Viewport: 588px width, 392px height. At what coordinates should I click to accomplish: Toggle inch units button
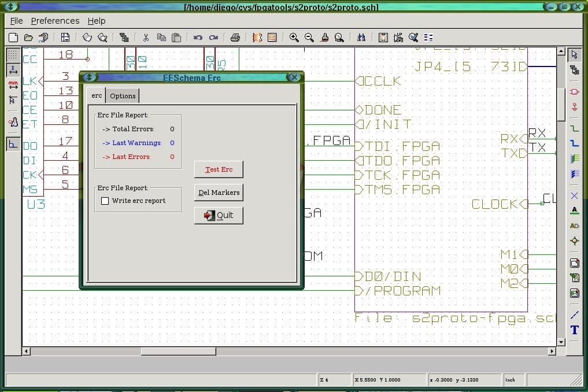tap(13, 70)
